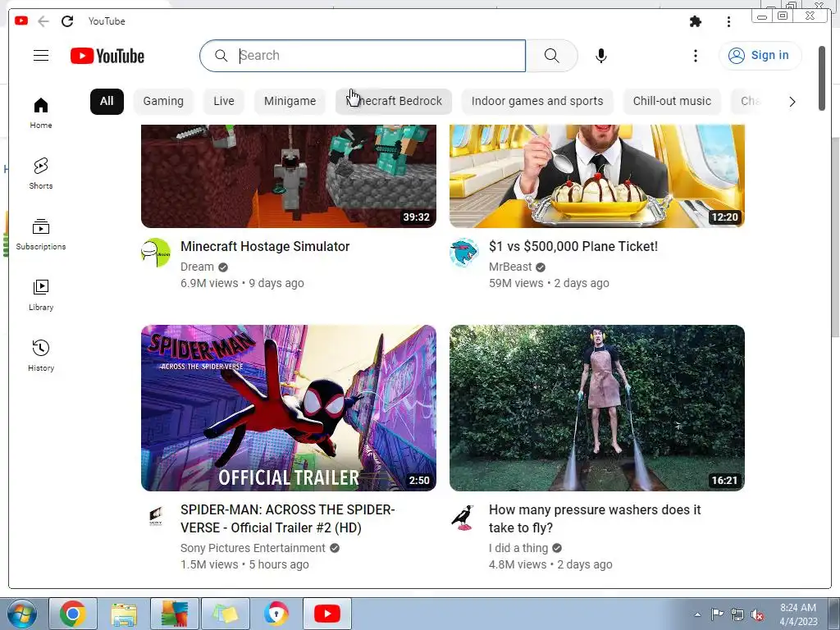Screen dimensions: 840x630
Task: Select Indoor games and sports chip
Action: pyautogui.click(x=537, y=101)
